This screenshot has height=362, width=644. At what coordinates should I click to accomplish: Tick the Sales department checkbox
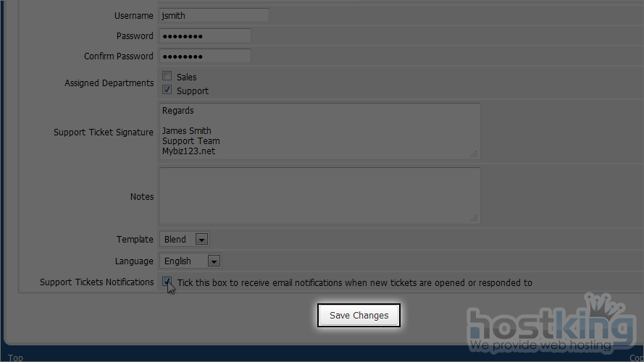pyautogui.click(x=167, y=76)
